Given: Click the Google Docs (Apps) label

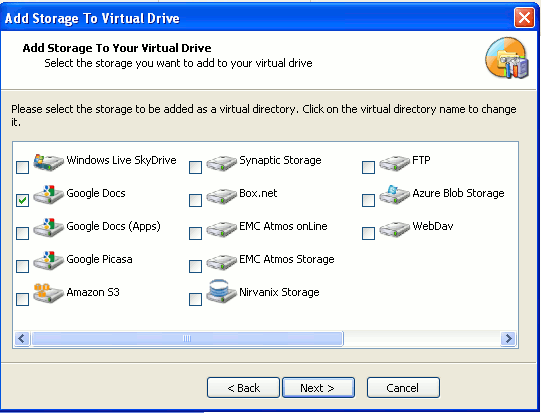Looking at the screenshot, I should 113,227.
